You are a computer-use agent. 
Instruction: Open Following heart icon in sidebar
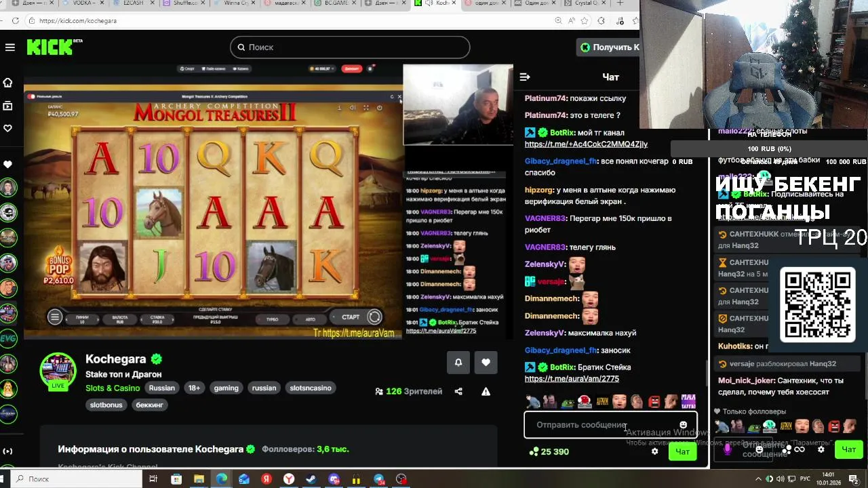[7, 128]
